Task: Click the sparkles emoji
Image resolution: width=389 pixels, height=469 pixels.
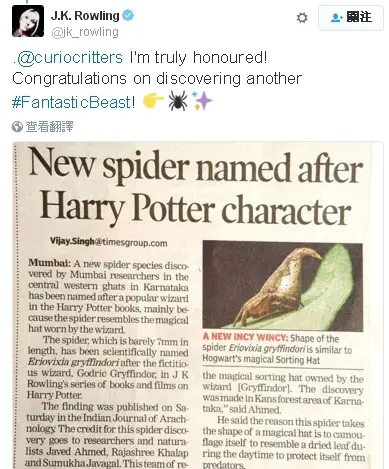Action: click(x=202, y=101)
